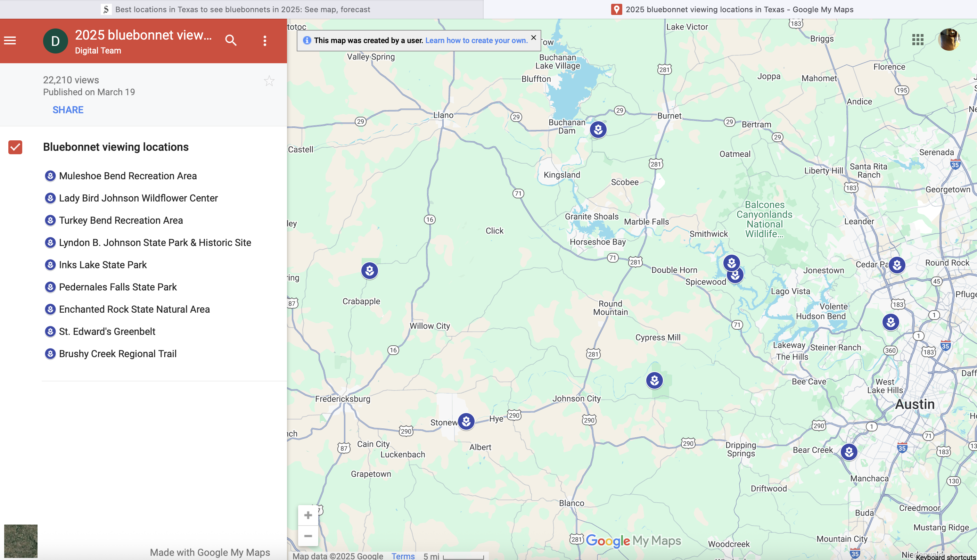Click the map marker near Buchanan Dam
The image size is (977, 560).
598,130
